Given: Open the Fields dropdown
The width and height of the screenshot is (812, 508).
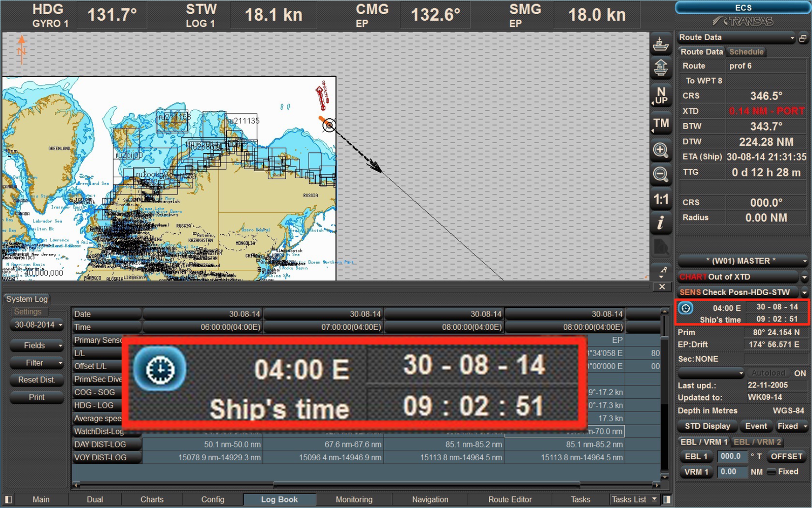Looking at the screenshot, I should pyautogui.click(x=37, y=345).
